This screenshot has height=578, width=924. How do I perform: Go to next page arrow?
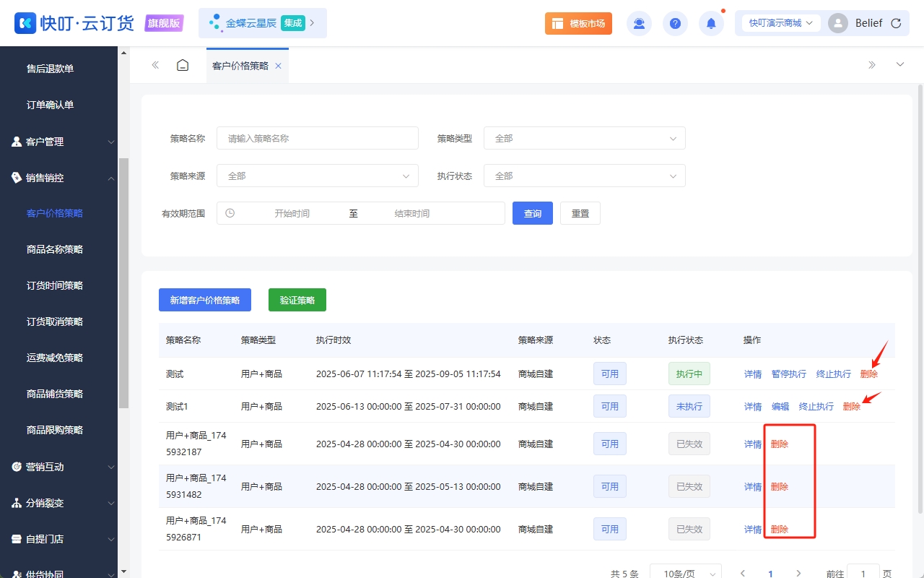point(798,574)
